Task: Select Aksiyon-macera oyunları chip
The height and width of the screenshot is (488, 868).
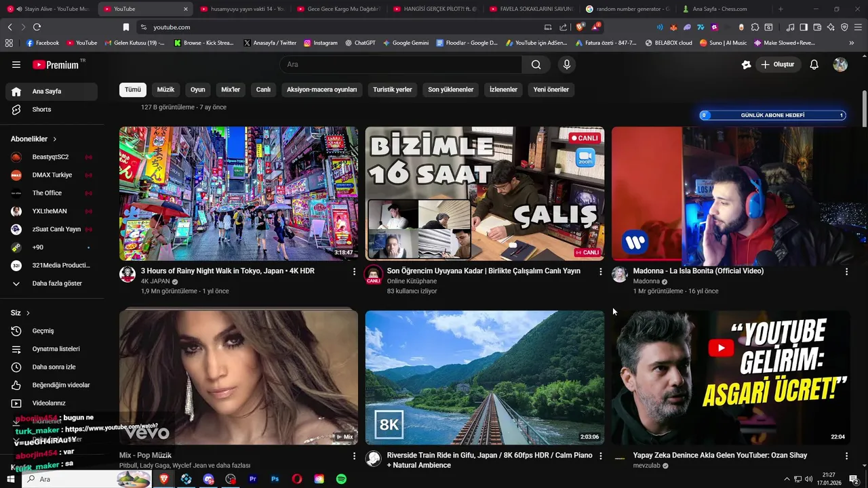Action: [321, 89]
